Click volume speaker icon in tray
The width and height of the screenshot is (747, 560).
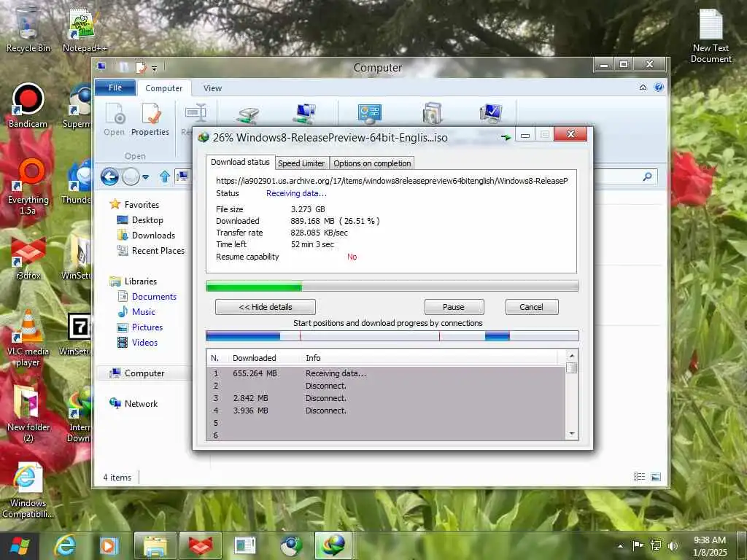(673, 545)
